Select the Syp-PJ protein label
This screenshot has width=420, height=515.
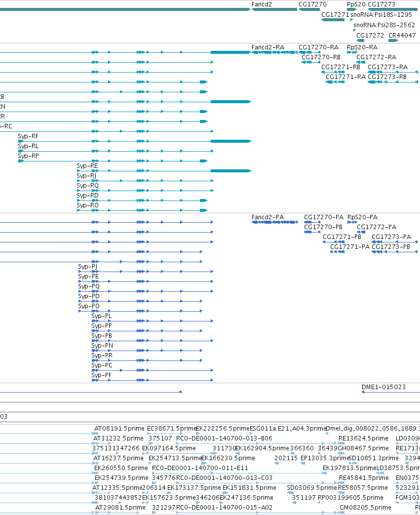tap(88, 267)
